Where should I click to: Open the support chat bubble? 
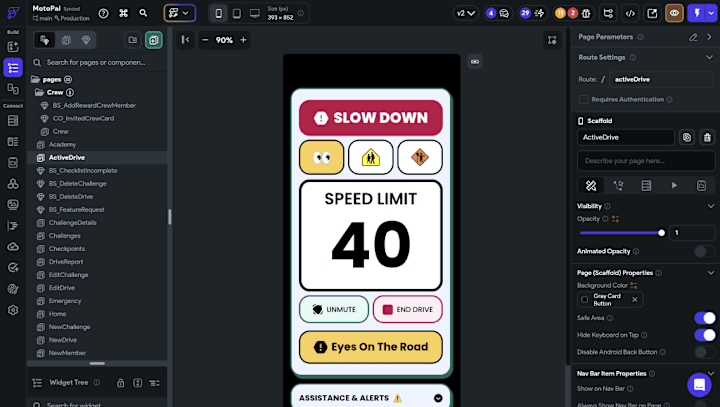[x=699, y=384]
